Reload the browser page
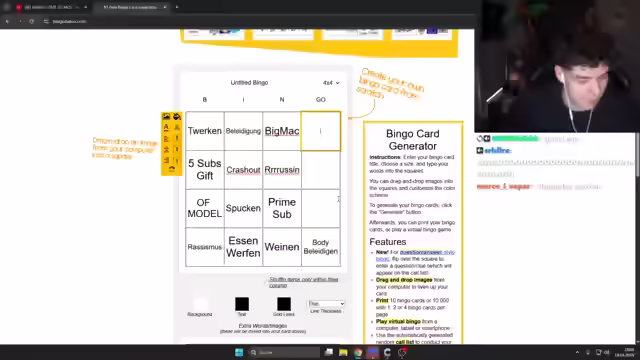 [x=31, y=21]
